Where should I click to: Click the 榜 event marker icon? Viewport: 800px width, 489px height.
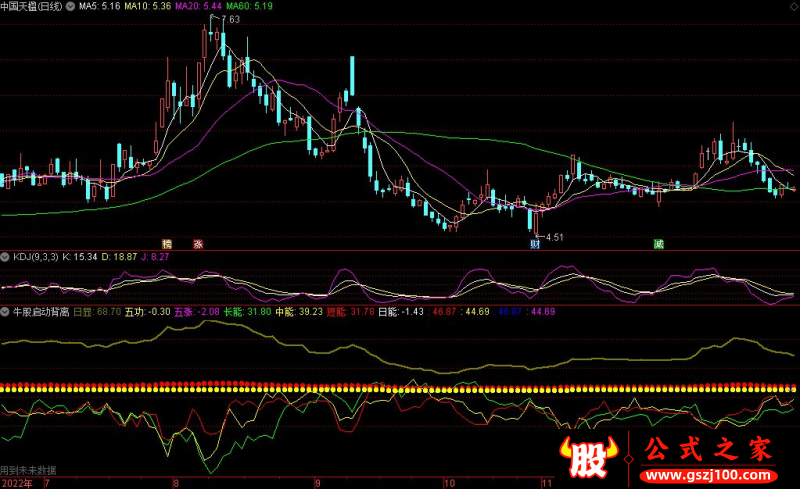pos(167,243)
